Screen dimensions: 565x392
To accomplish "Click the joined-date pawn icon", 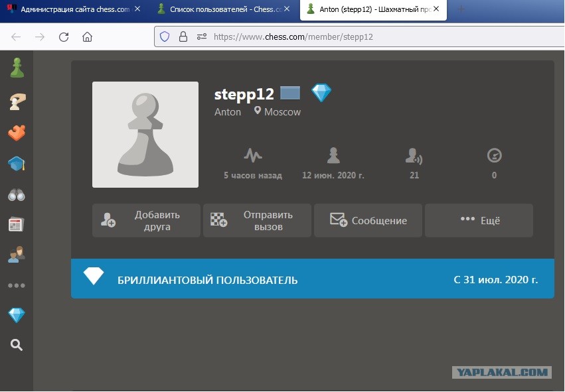I will point(333,155).
